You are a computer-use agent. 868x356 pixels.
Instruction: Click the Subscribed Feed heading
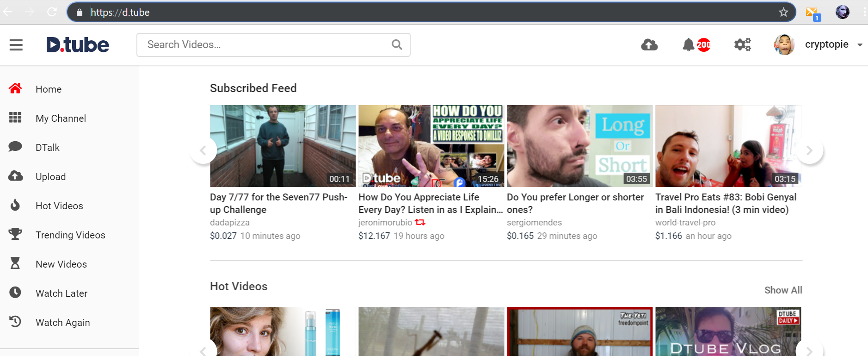tap(253, 88)
